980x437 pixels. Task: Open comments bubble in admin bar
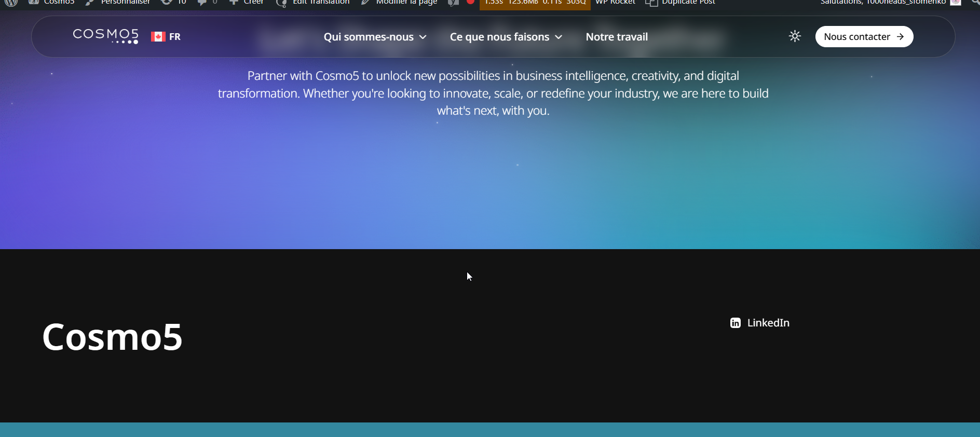(x=207, y=3)
